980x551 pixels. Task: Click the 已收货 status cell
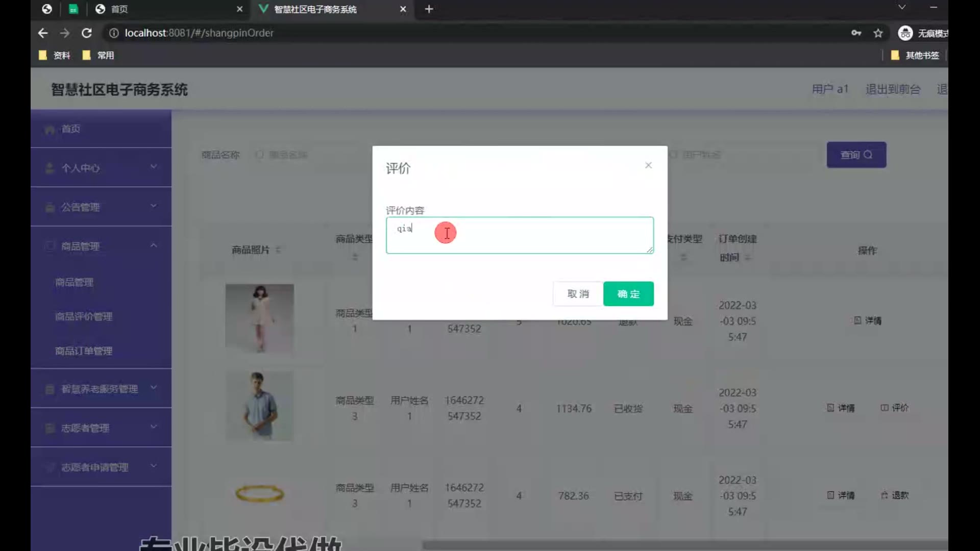[628, 409]
